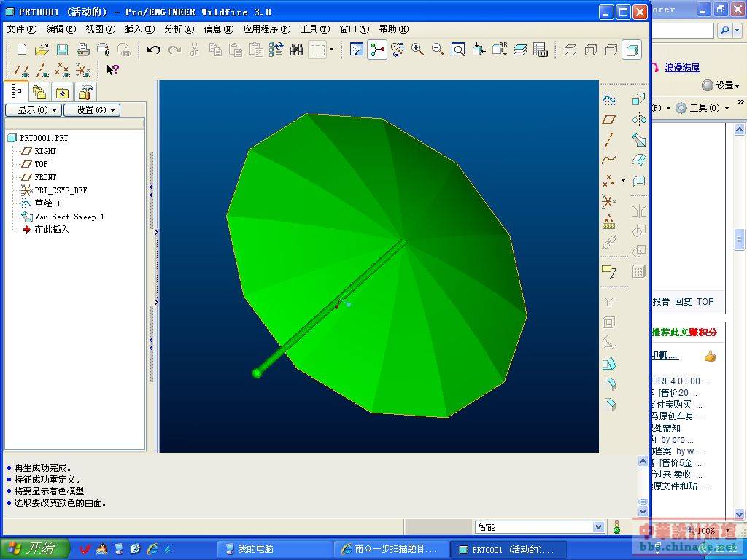Click the Undo arrow icon

[x=153, y=50]
